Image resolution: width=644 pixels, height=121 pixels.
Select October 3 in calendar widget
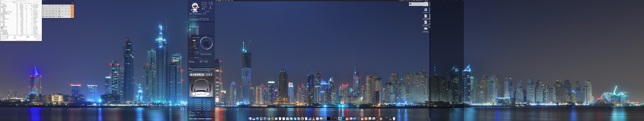(190, 29)
